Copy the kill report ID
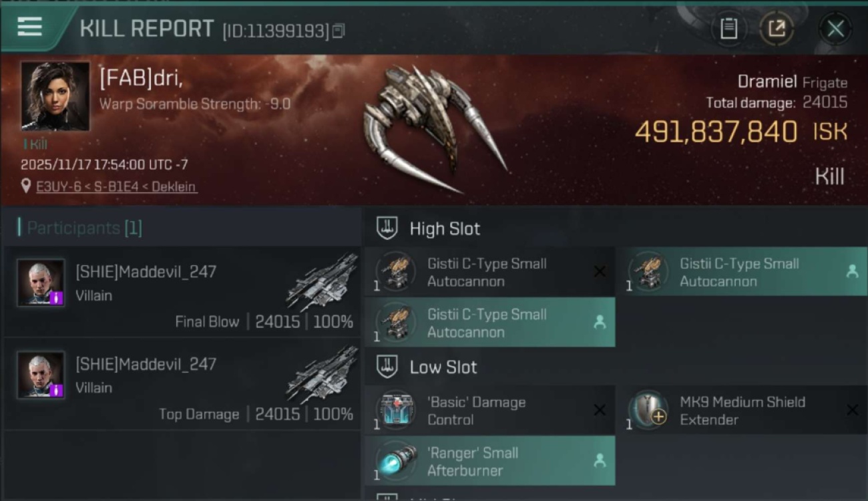 point(339,31)
